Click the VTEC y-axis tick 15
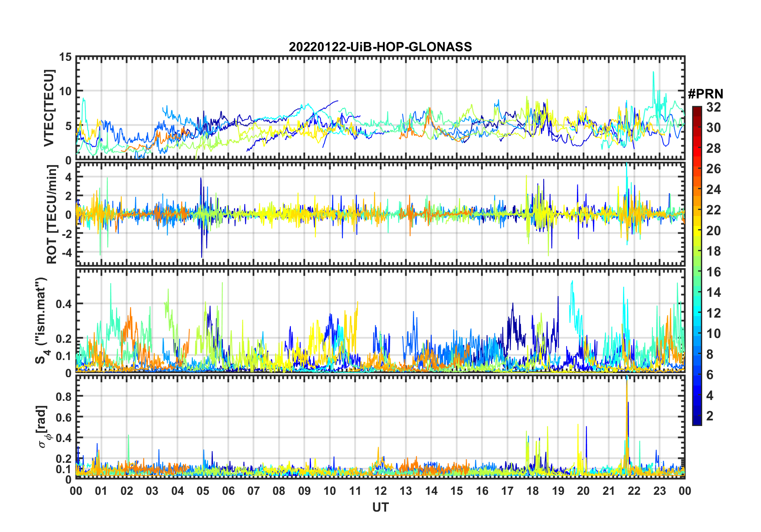 coord(65,57)
